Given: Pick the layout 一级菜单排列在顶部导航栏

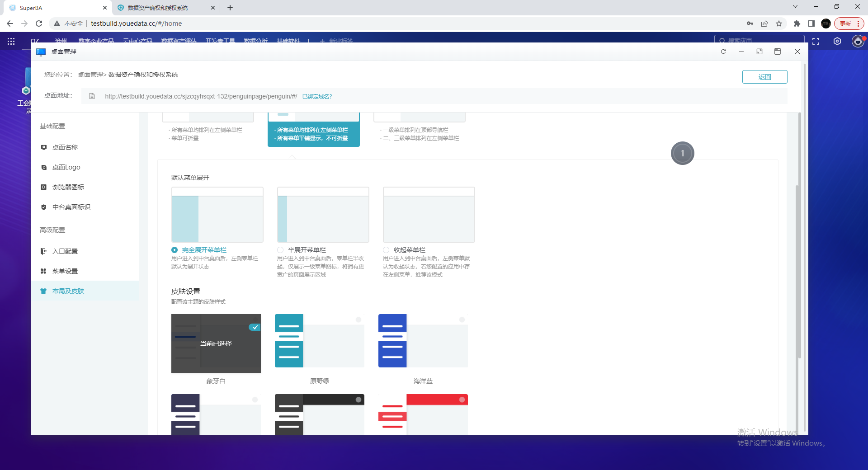Looking at the screenshot, I should click(x=420, y=129).
